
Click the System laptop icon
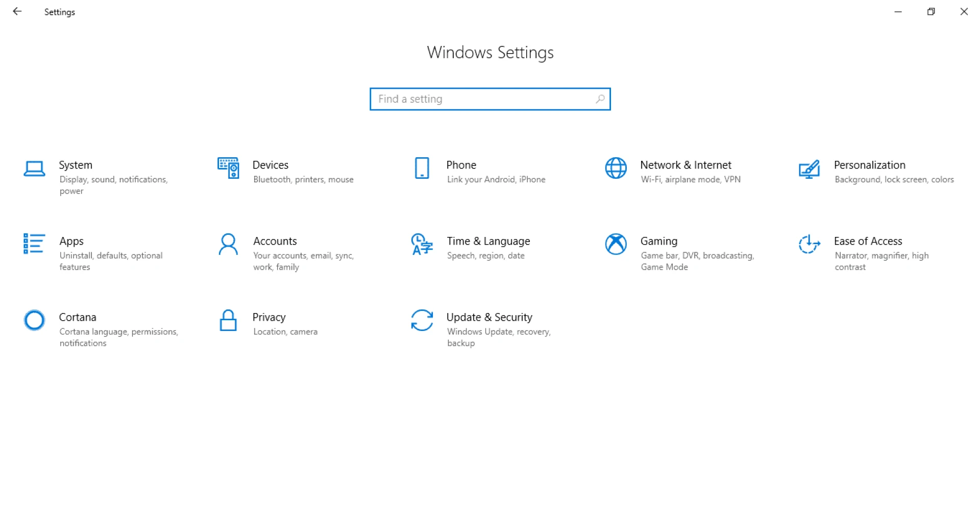point(34,169)
